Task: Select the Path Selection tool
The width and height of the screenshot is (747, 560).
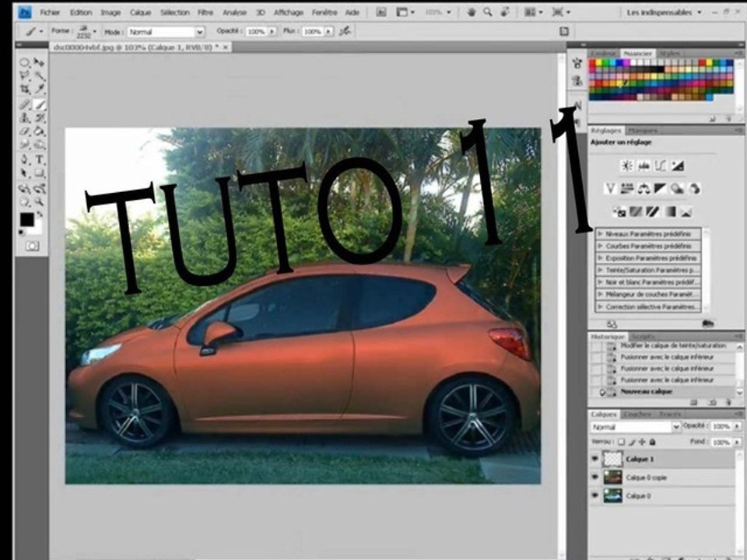Action: [25, 173]
